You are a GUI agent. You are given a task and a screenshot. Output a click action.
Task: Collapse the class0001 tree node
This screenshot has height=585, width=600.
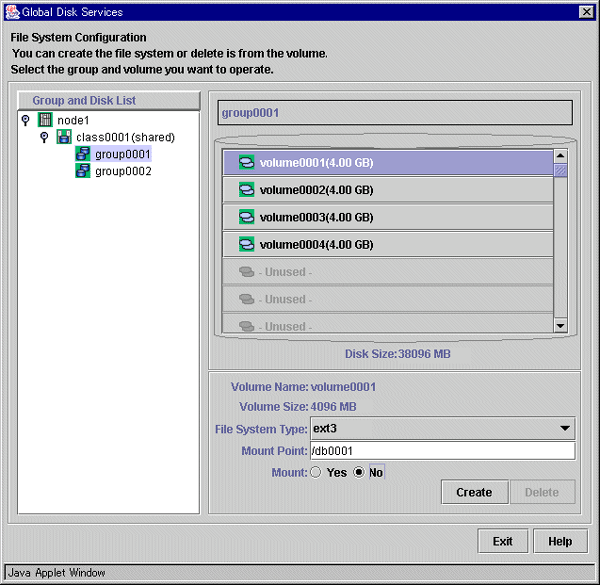pyautogui.click(x=44, y=137)
